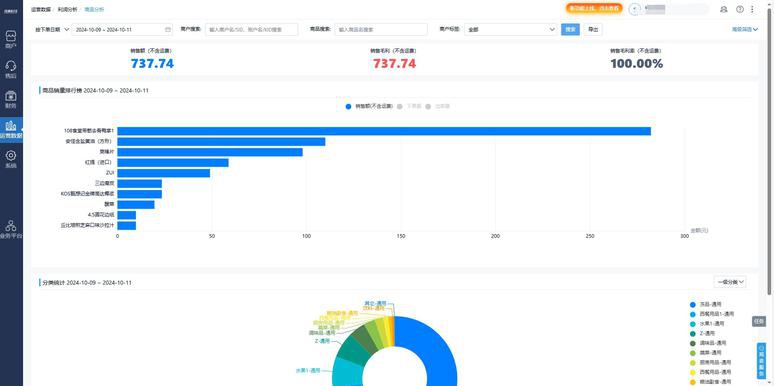Image resolution: width=774 pixels, height=386 pixels.
Task: Open the vertical three-dot more menu
Action: (x=752, y=9)
